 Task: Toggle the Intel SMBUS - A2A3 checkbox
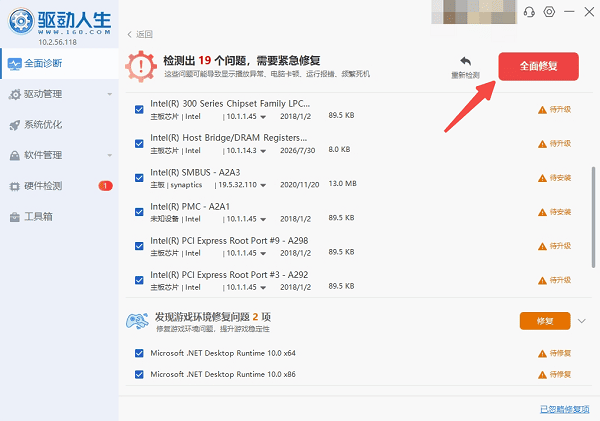click(139, 178)
